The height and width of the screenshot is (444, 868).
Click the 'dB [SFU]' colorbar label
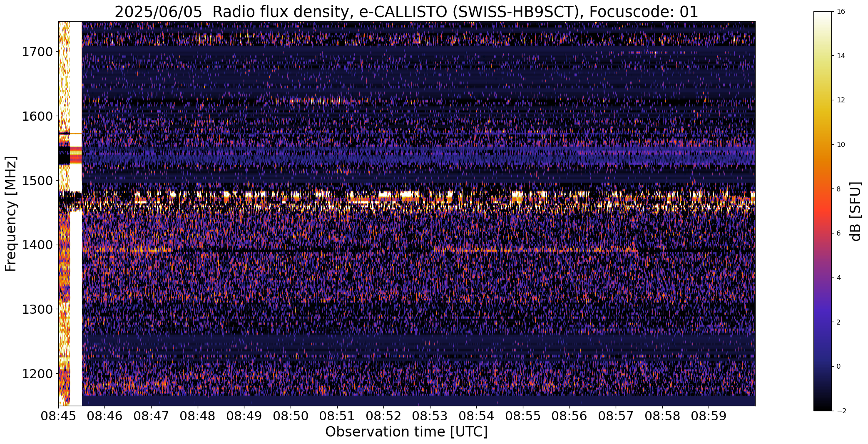(856, 211)
